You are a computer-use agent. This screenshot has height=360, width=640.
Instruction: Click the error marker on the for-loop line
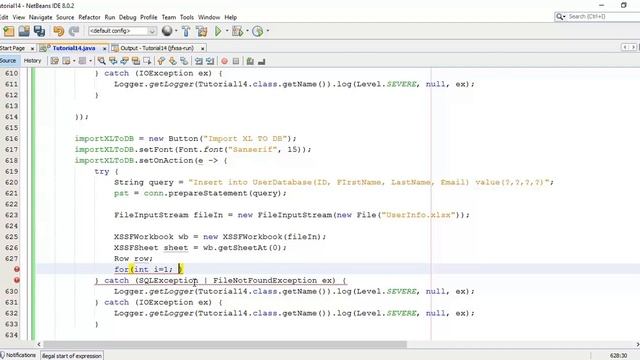pyautogui.click(x=17, y=269)
